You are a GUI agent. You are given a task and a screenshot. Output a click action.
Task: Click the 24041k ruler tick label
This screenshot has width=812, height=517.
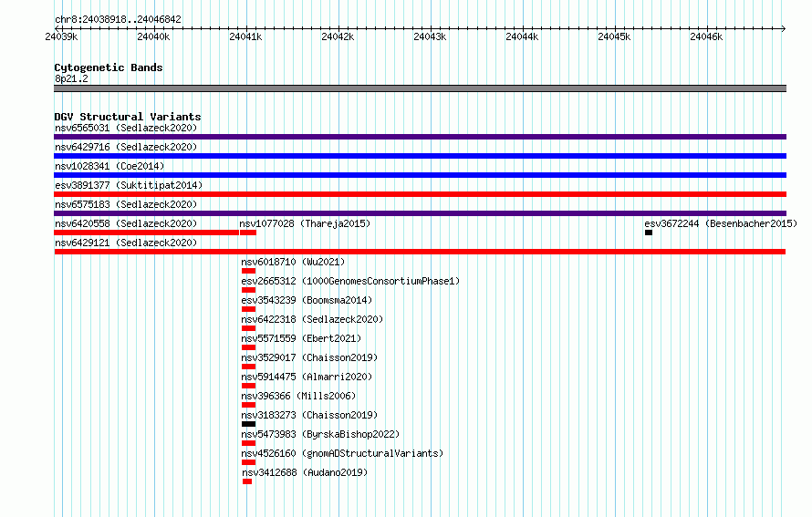[x=245, y=36]
